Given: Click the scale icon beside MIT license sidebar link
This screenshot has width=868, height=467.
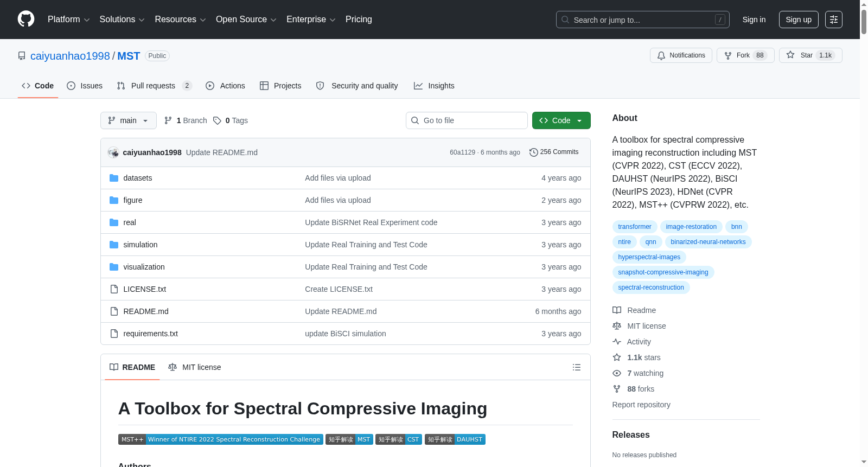Looking at the screenshot, I should tap(617, 326).
